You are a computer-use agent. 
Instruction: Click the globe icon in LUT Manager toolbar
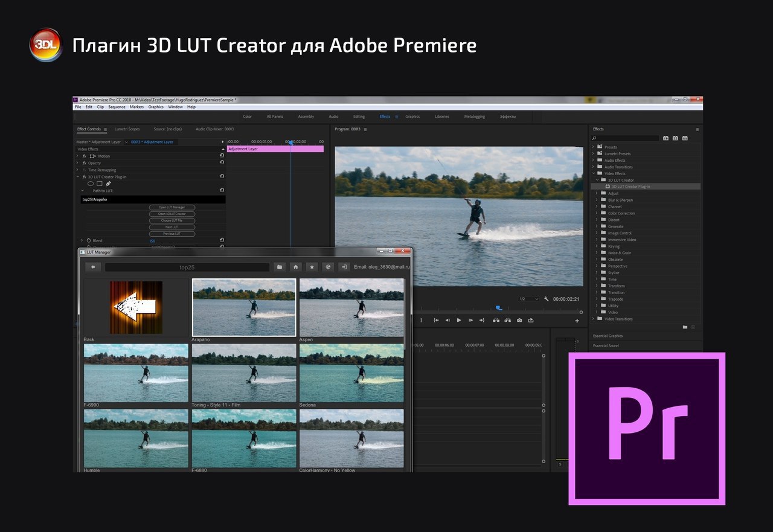pyautogui.click(x=328, y=267)
